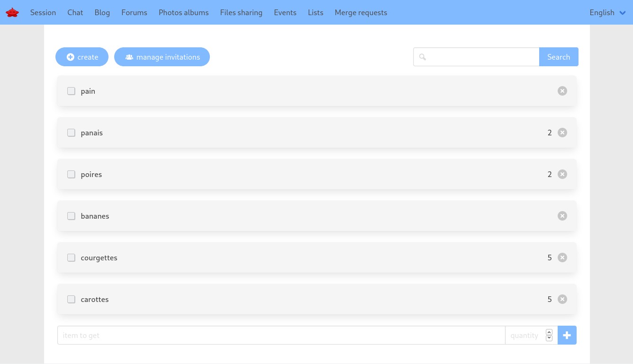Tick the carottes checkbox
Screen dimensions: 633x364
click(71, 299)
